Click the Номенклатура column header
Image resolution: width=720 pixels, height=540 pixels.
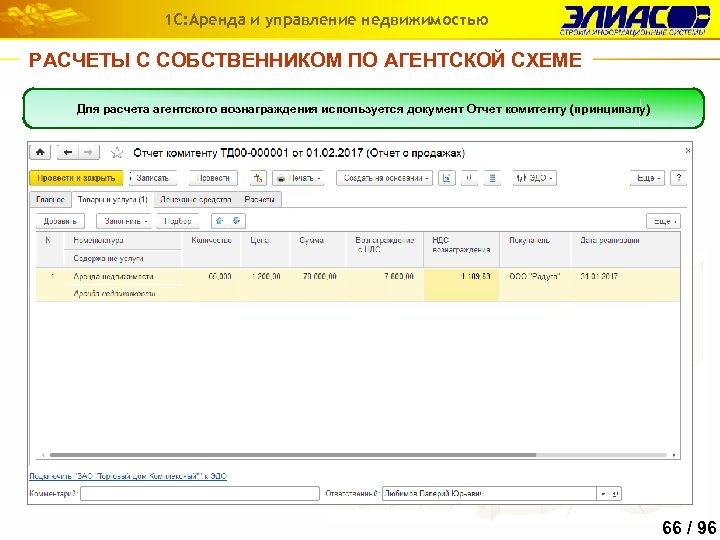point(123,241)
